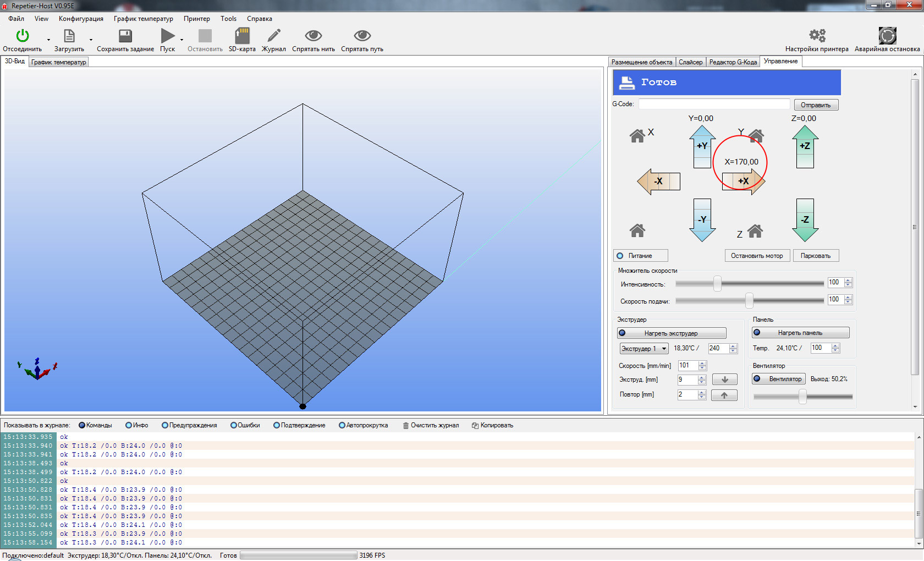
Task: Open the Конфигурация menu
Action: 81,19
